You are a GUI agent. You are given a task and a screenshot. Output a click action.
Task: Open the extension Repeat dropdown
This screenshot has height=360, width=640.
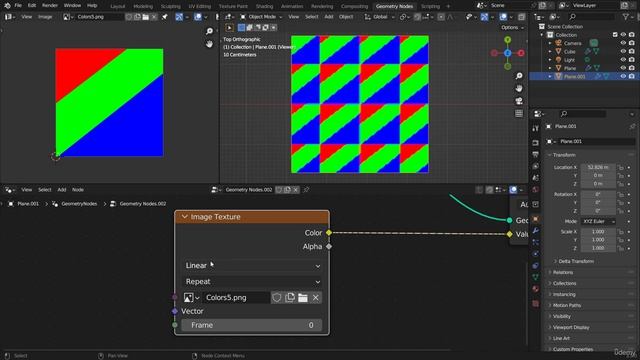[252, 282]
